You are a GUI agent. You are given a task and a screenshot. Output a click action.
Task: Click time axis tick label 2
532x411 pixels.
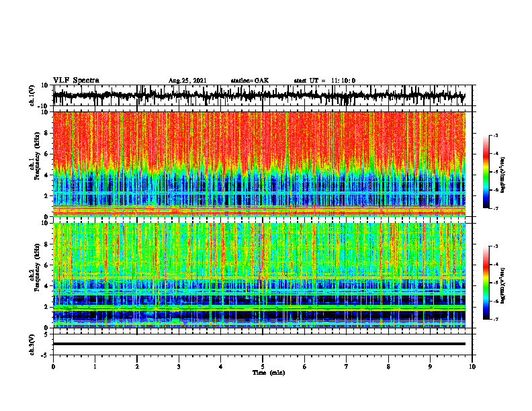137,367
